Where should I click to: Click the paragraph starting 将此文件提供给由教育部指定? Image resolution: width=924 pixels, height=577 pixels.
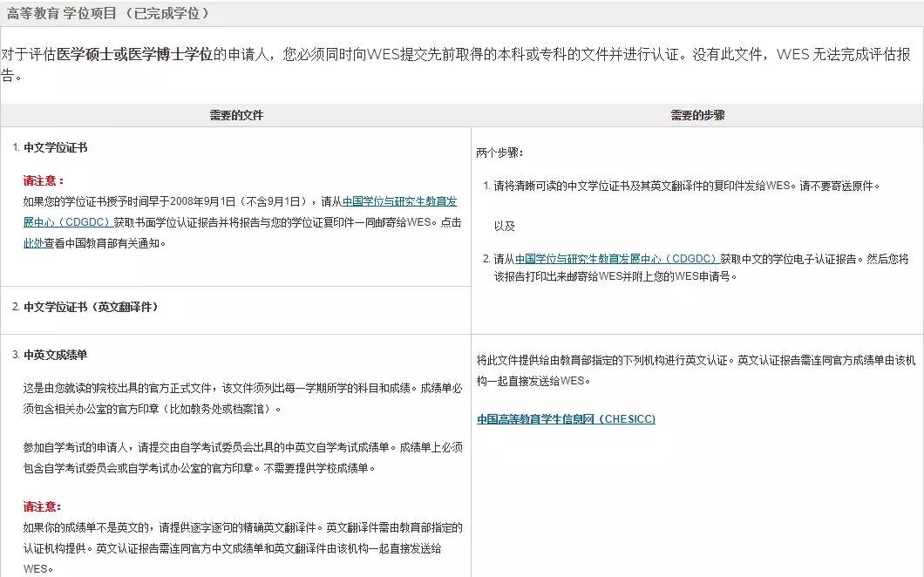[696, 370]
